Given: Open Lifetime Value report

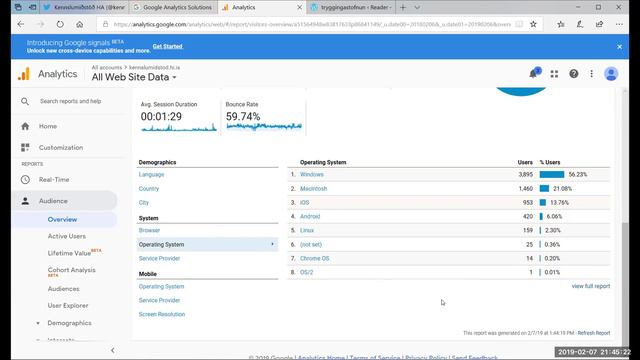Looking at the screenshot, I should click(x=69, y=253).
